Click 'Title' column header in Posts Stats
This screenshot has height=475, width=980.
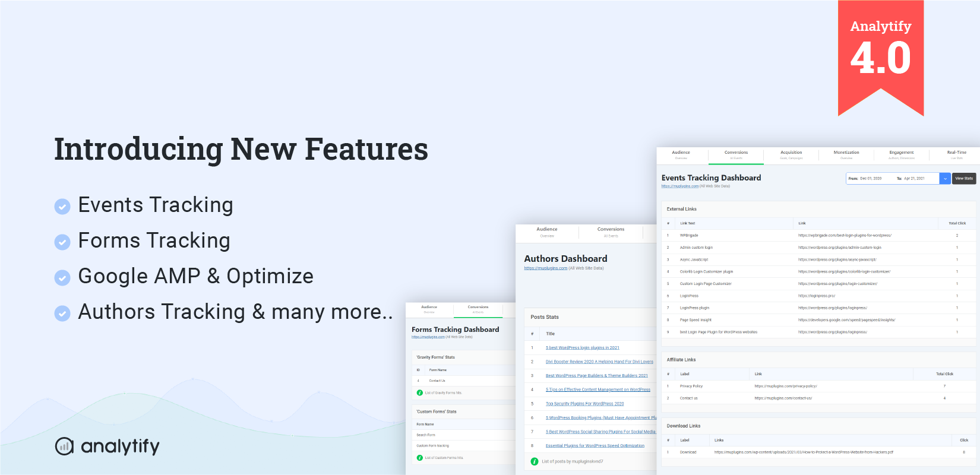pyautogui.click(x=551, y=334)
